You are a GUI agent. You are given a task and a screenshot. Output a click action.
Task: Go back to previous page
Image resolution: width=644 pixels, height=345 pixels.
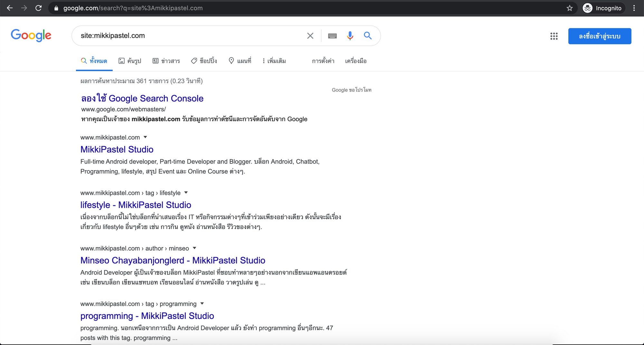[10, 8]
